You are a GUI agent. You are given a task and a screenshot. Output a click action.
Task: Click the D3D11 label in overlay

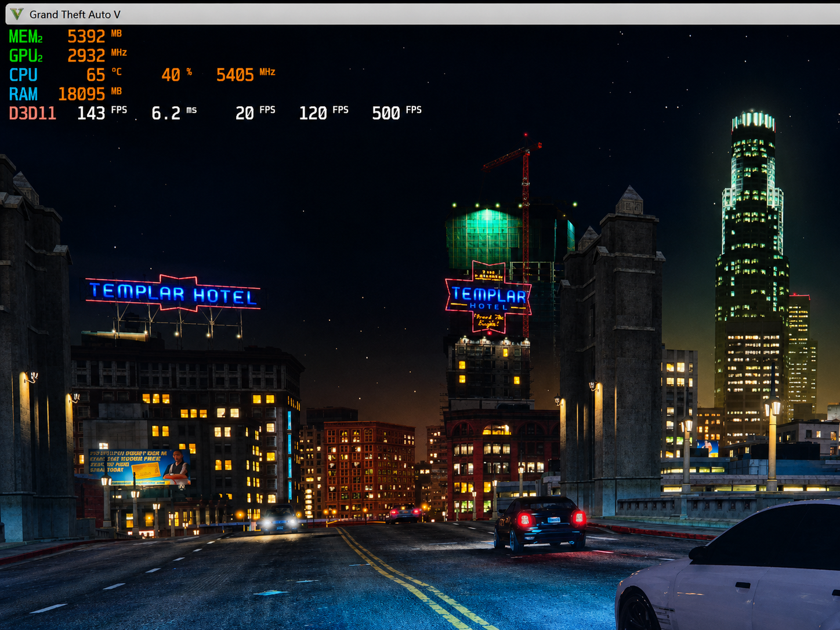(x=32, y=113)
